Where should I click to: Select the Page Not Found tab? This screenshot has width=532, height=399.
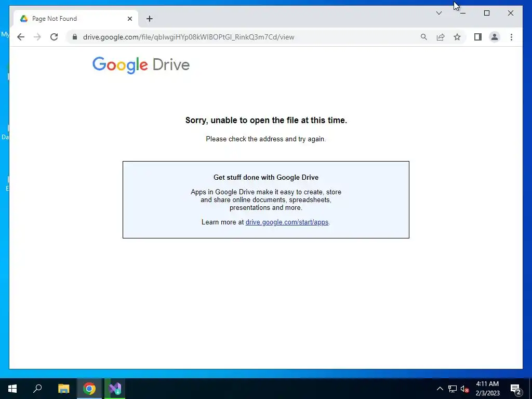click(76, 19)
